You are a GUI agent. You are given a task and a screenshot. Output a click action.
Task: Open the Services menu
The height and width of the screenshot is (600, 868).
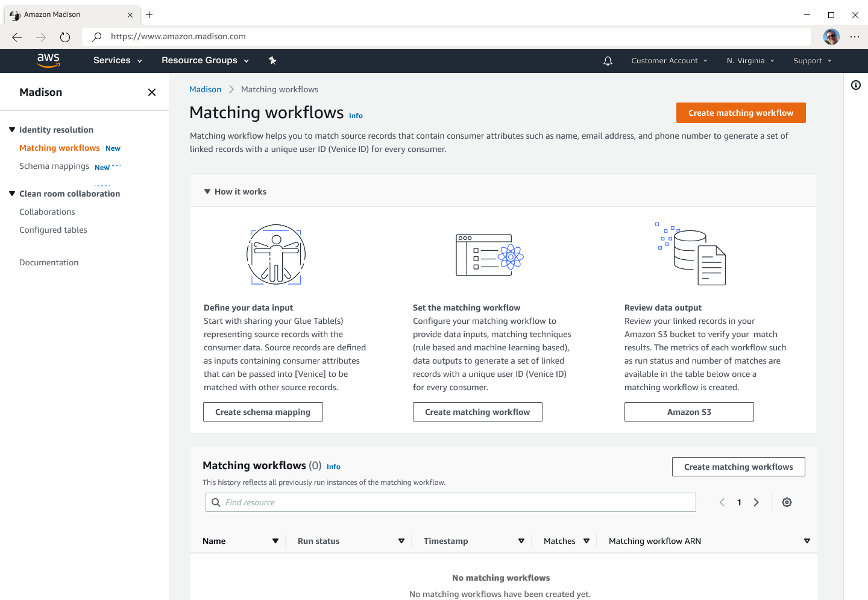point(118,60)
